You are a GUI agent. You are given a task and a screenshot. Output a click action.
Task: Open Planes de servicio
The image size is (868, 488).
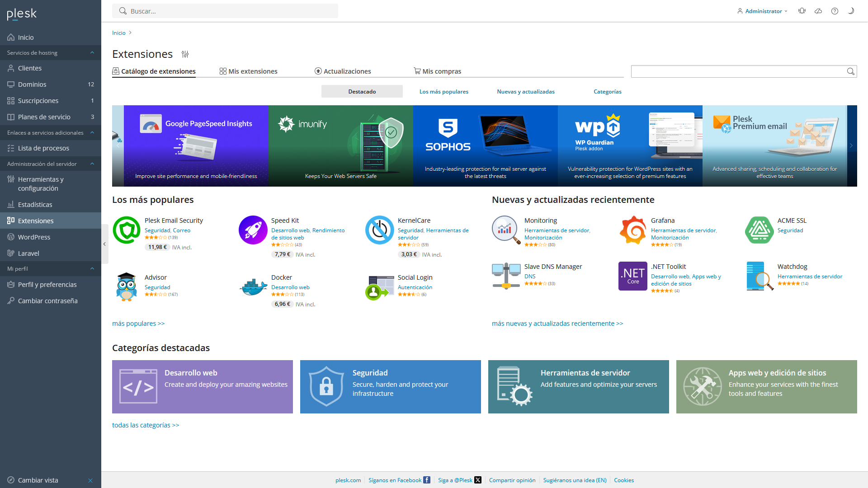pyautogui.click(x=51, y=117)
